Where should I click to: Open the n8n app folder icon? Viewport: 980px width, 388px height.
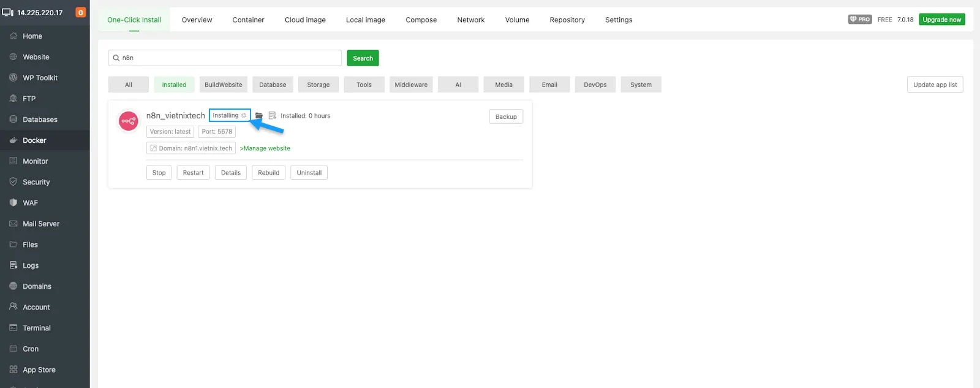tap(259, 116)
